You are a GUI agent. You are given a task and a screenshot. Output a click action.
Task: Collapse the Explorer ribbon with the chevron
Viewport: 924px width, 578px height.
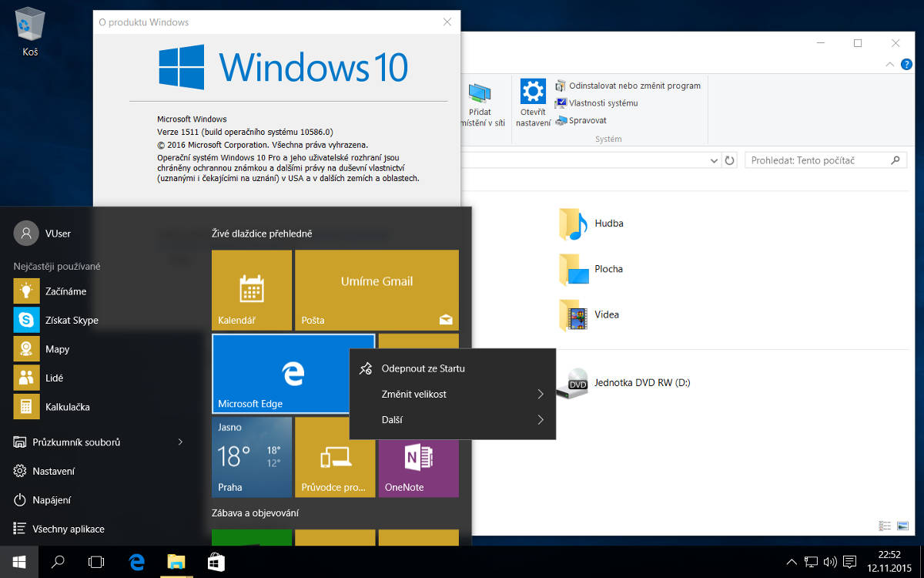coord(890,65)
